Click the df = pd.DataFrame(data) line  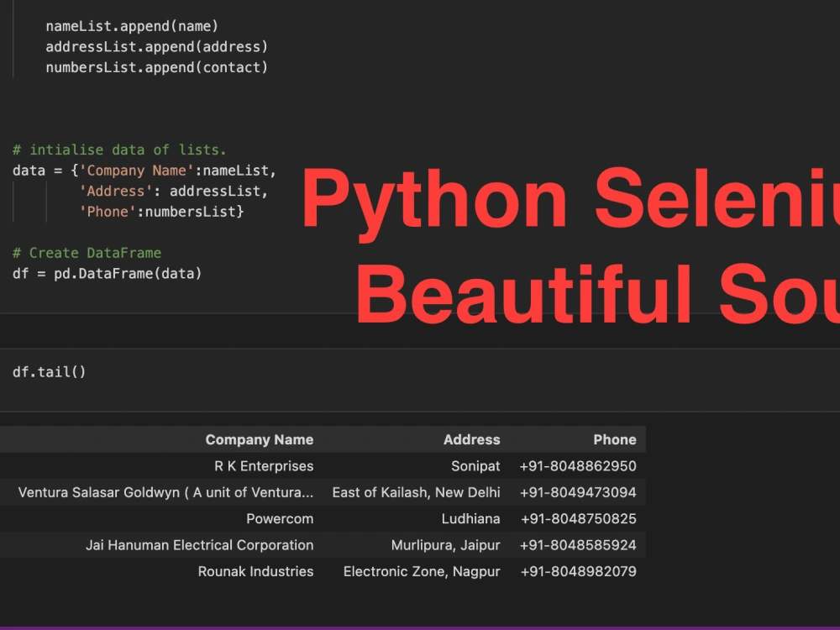(x=108, y=274)
